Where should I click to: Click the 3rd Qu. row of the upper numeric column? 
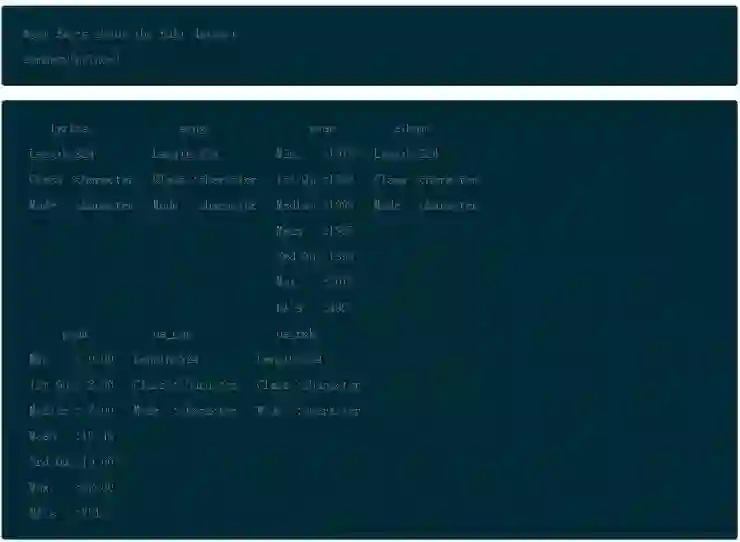pos(315,256)
